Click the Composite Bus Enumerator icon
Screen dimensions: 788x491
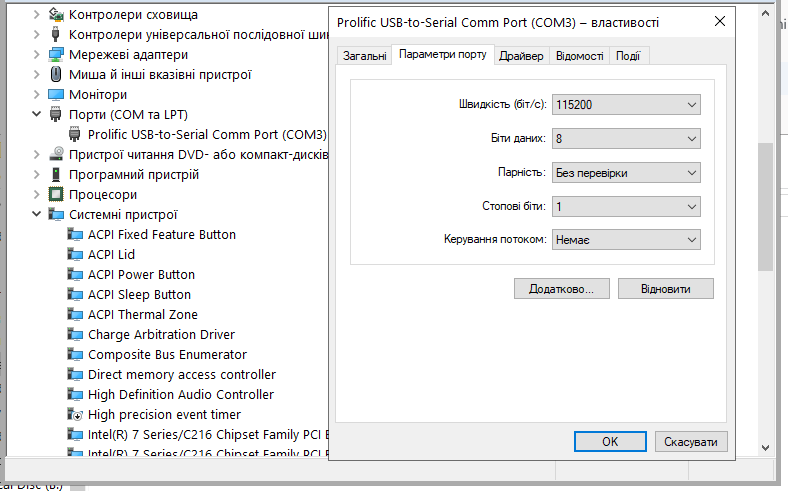[75, 354]
